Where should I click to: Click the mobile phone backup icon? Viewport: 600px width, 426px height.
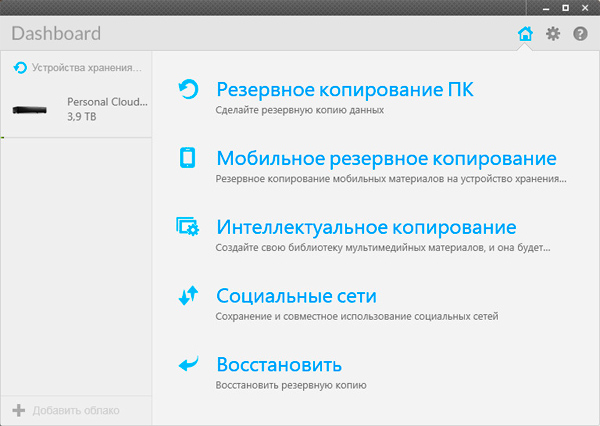tap(188, 158)
